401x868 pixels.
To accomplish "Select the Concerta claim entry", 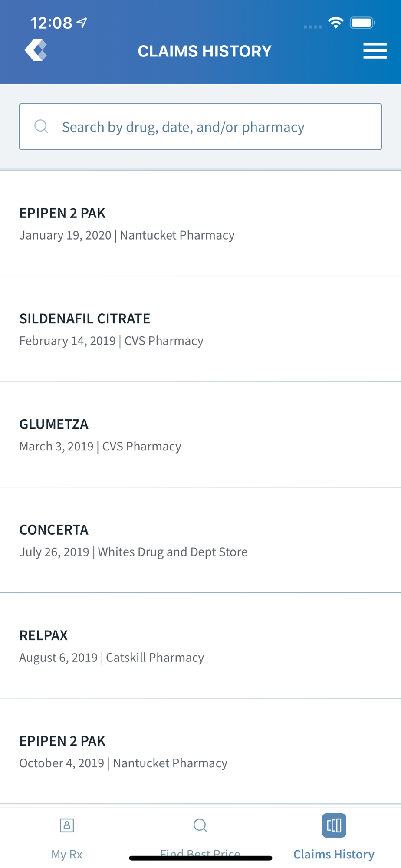I will [200, 540].
